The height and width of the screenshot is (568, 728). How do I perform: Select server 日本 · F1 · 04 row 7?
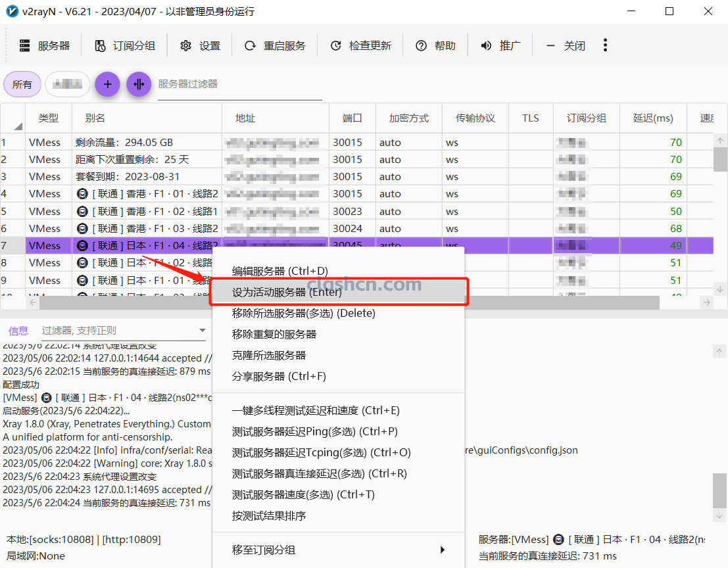pyautogui.click(x=356, y=245)
